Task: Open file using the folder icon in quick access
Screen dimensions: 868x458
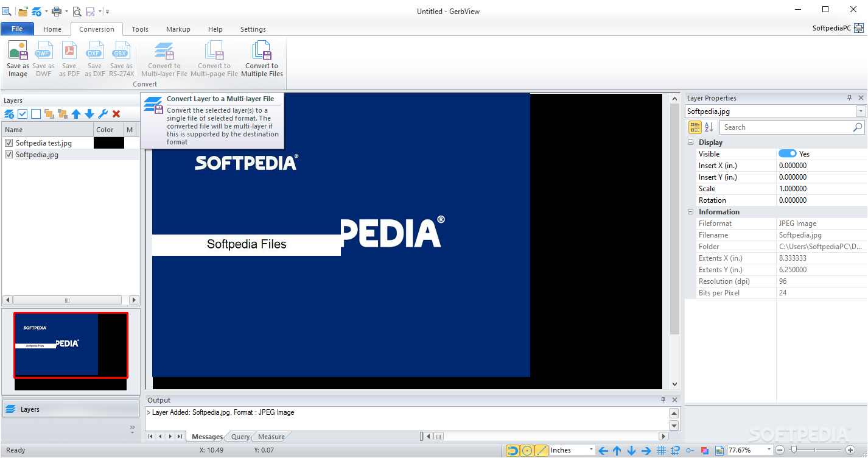Action: point(23,11)
